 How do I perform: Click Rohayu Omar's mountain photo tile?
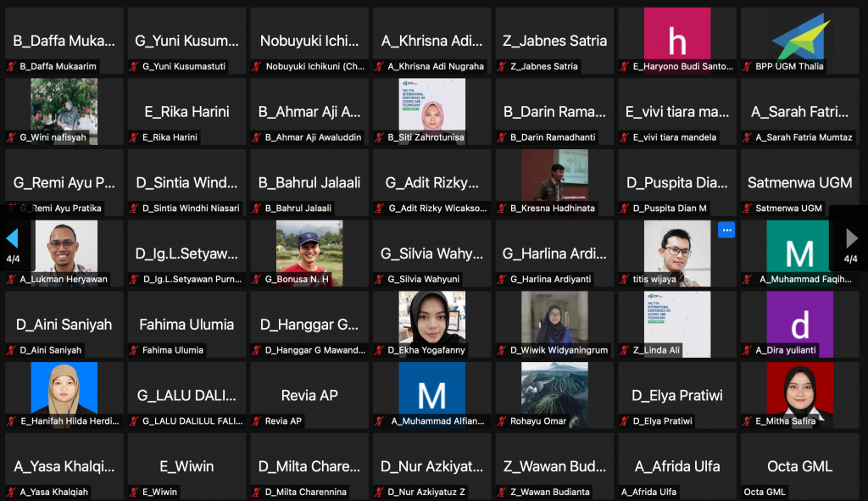point(554,388)
